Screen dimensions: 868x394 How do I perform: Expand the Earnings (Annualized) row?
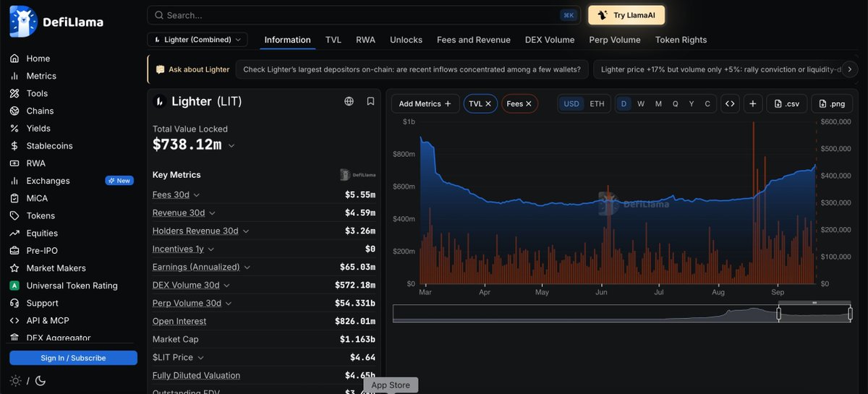pos(247,267)
